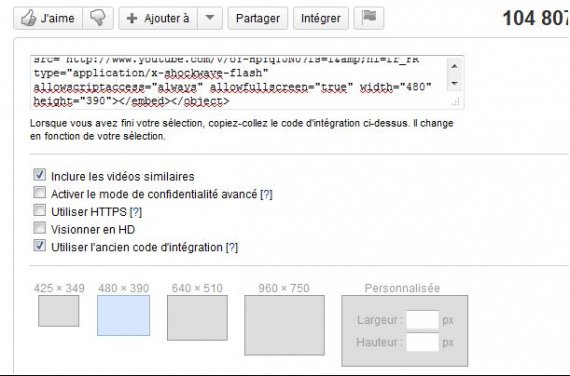Viewport: 570px width, 376px height.
Task: Click the flag report icon
Action: 369,18
